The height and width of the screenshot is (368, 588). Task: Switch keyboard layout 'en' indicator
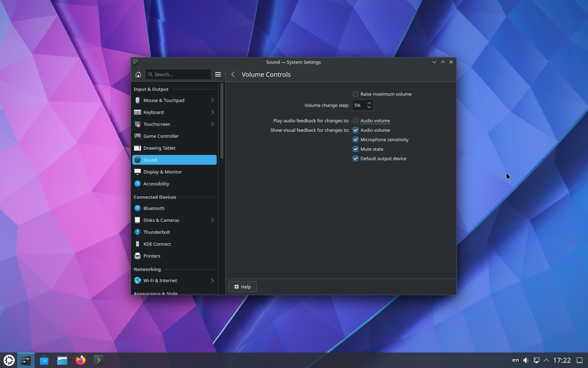point(515,360)
